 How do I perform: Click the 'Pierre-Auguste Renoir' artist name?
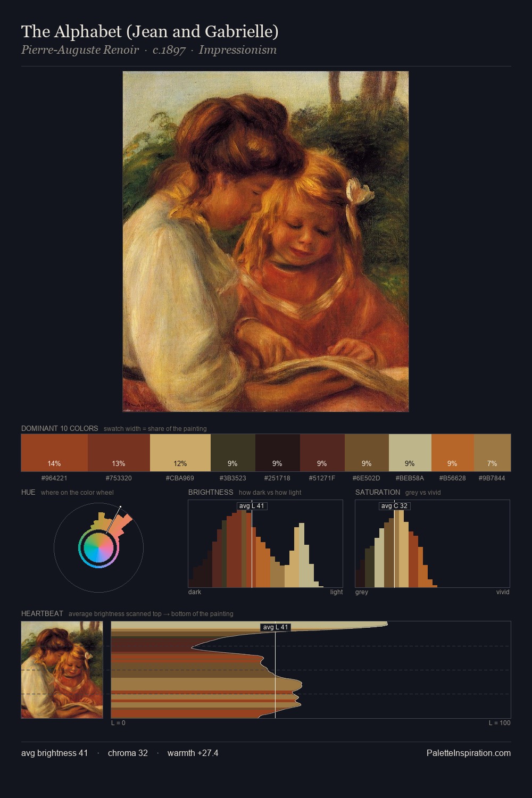80,50
